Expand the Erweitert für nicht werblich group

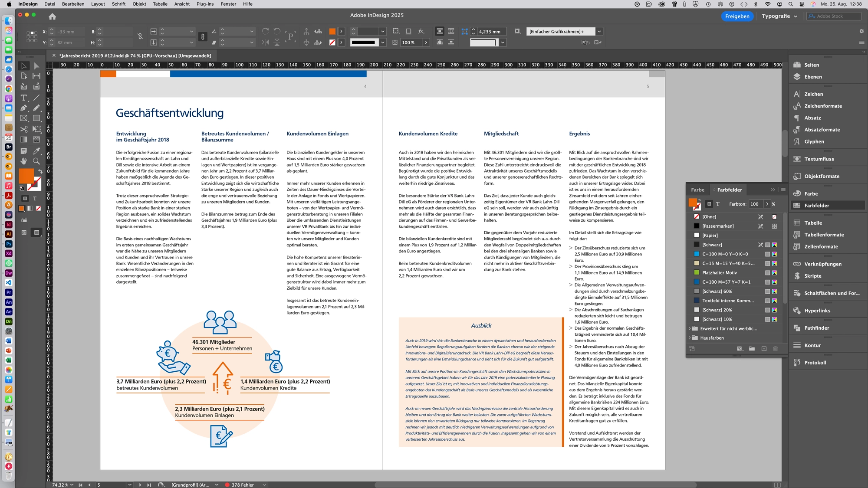tap(689, 328)
